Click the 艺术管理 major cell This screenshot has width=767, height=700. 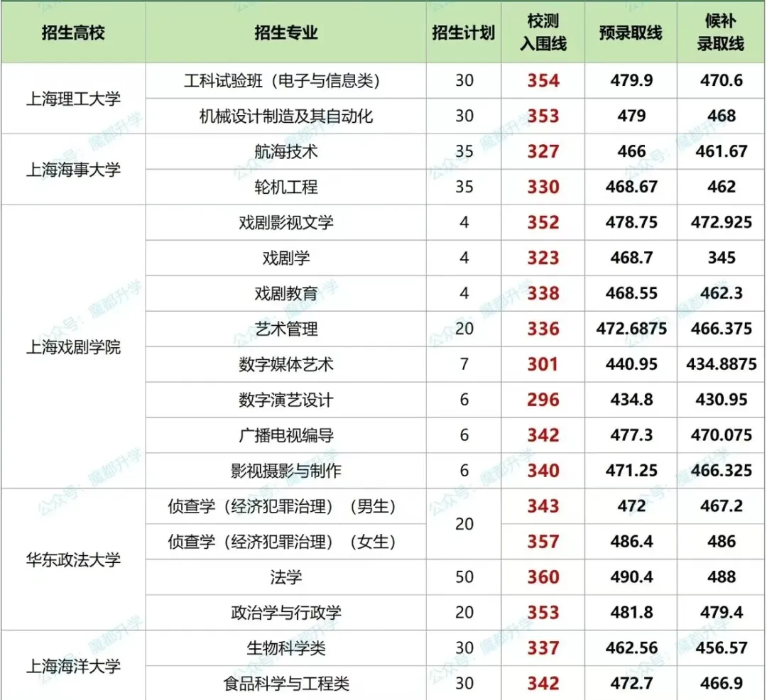click(286, 329)
